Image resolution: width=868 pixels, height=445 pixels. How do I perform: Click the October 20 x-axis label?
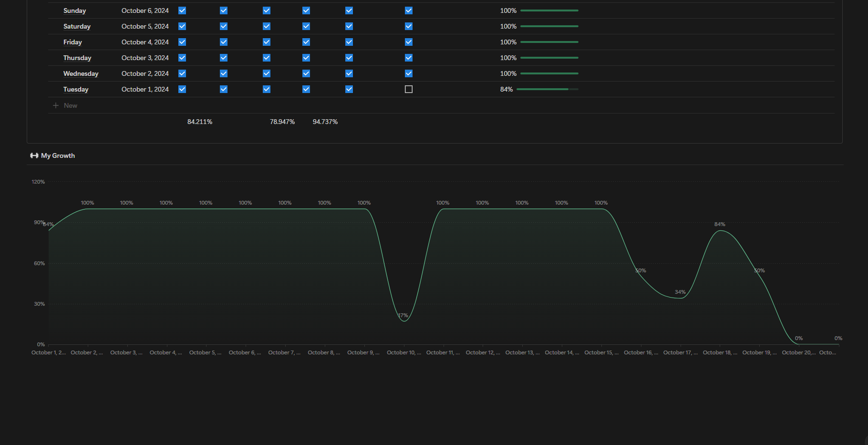(x=799, y=352)
